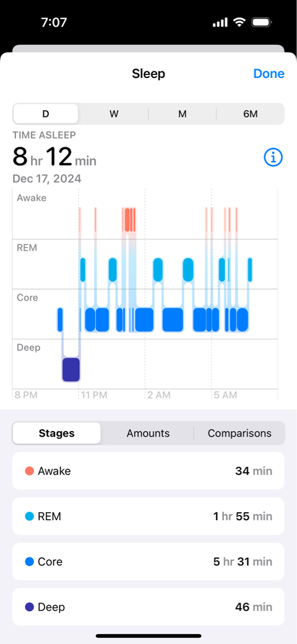Select the D day view segment
This screenshot has width=297, height=644.
[x=46, y=114]
